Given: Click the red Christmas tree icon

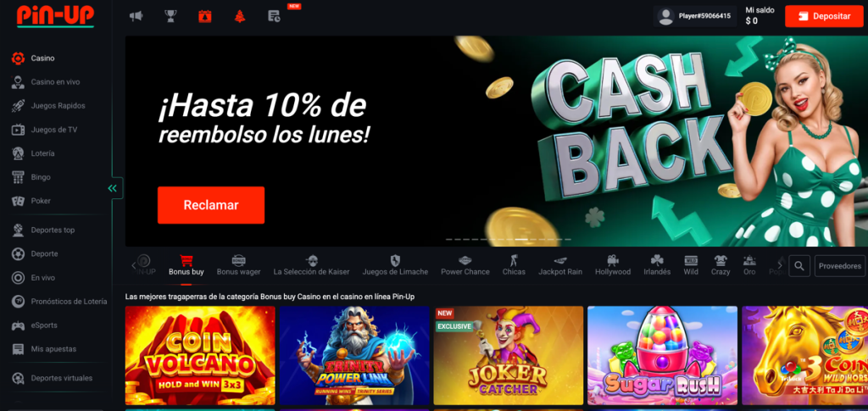Looking at the screenshot, I should click(x=240, y=16).
